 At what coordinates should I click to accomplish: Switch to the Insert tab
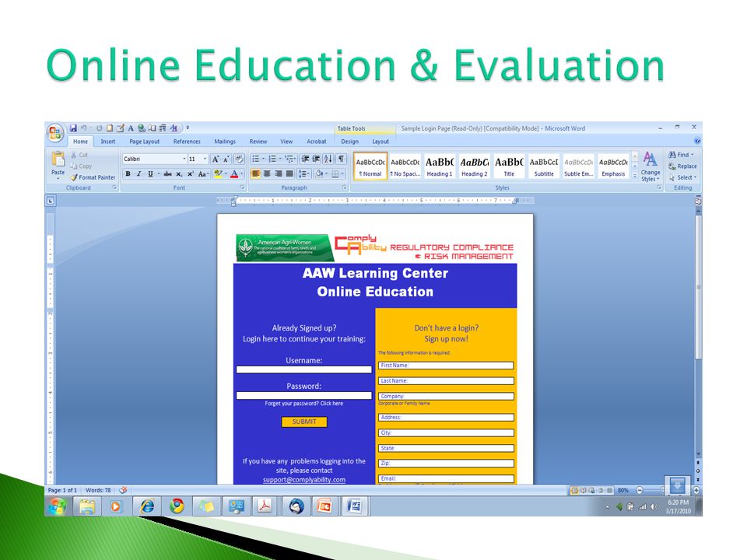click(107, 142)
